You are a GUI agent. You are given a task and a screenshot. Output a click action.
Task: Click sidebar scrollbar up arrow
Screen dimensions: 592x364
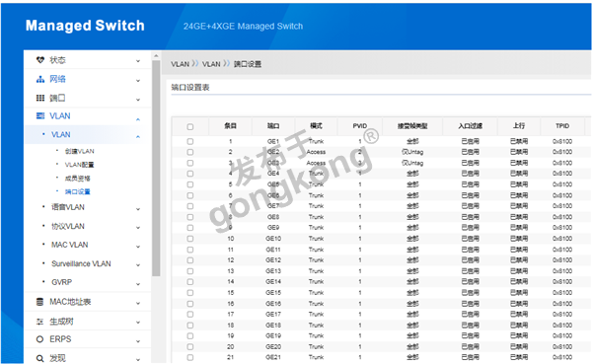click(156, 56)
